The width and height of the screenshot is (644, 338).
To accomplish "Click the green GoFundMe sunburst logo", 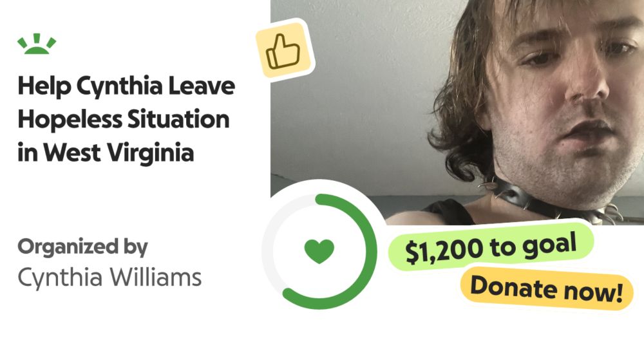I will pyautogui.click(x=37, y=44).
